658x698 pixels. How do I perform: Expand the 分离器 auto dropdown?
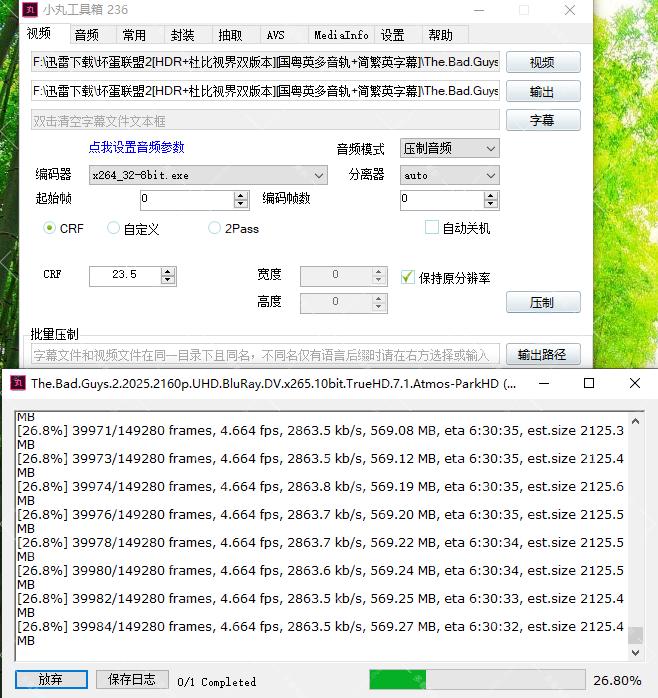(450, 175)
